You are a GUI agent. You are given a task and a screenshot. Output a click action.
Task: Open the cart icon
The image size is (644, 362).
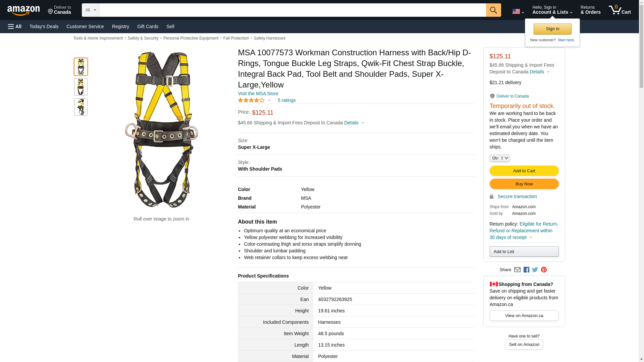point(620,10)
